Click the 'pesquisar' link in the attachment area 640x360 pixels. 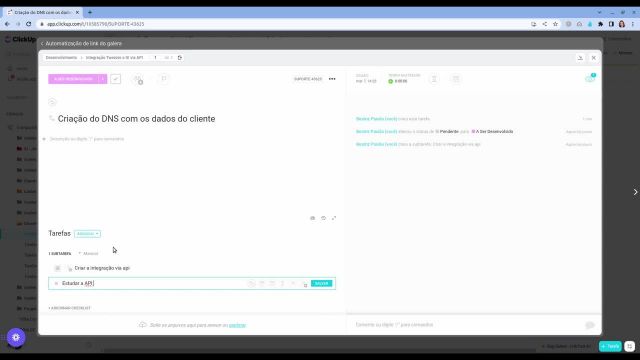237,325
